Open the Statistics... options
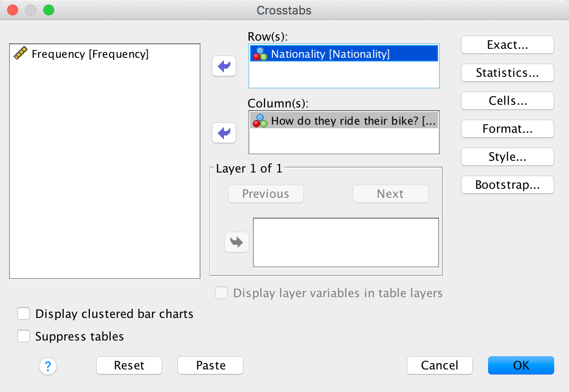This screenshot has height=392, width=569. tap(507, 73)
